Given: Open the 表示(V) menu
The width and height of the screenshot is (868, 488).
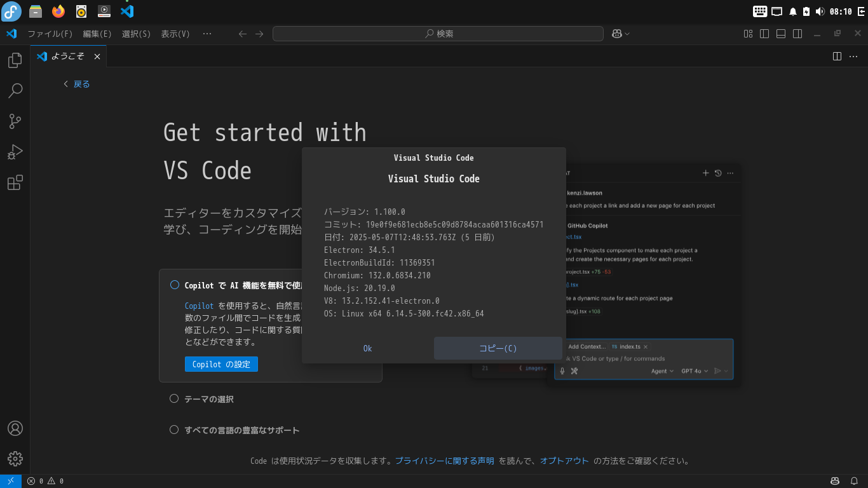Looking at the screenshot, I should click(175, 34).
